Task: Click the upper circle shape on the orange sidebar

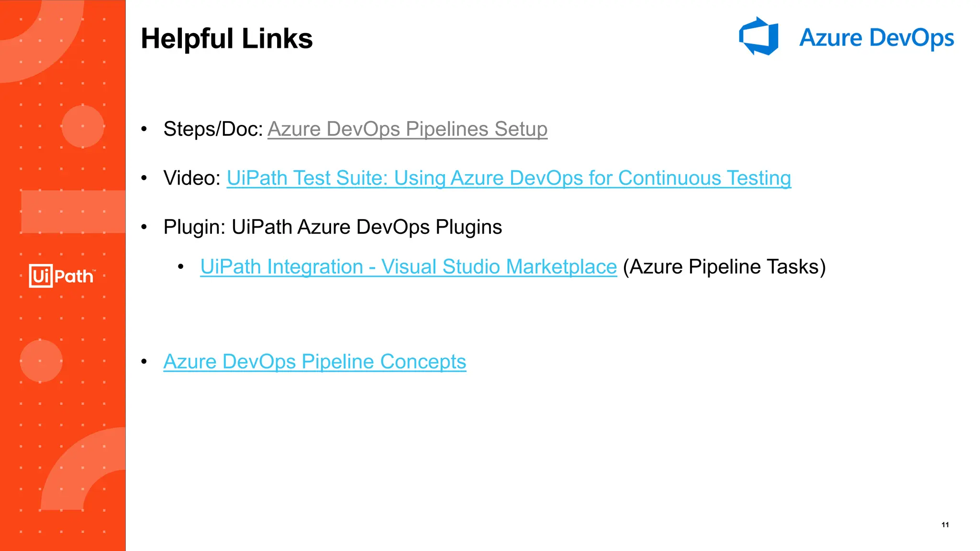Action: click(x=83, y=126)
